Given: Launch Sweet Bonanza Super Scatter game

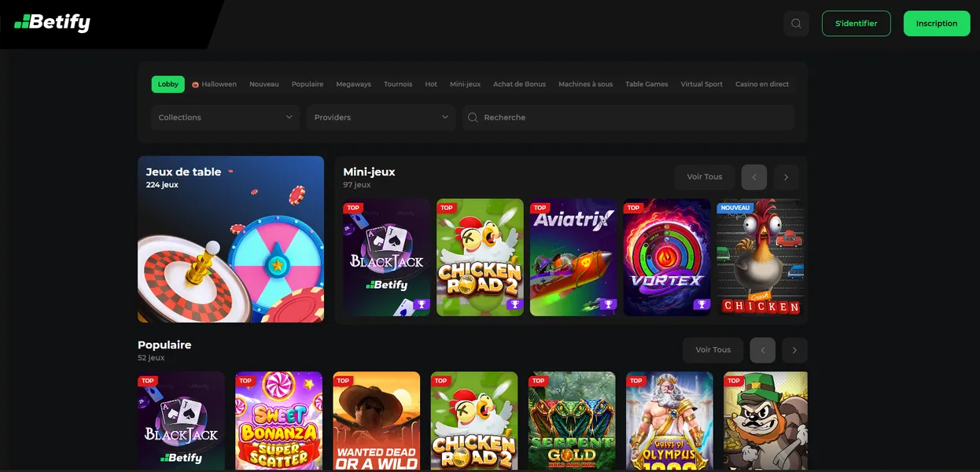Looking at the screenshot, I should pyautogui.click(x=278, y=421).
